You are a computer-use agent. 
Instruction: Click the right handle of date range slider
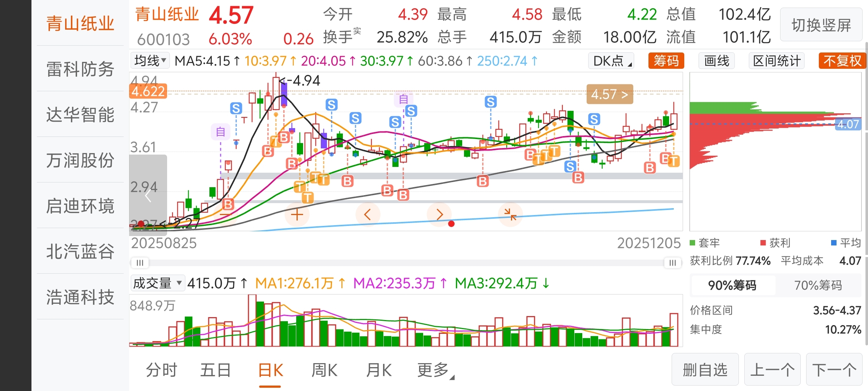coord(672,263)
